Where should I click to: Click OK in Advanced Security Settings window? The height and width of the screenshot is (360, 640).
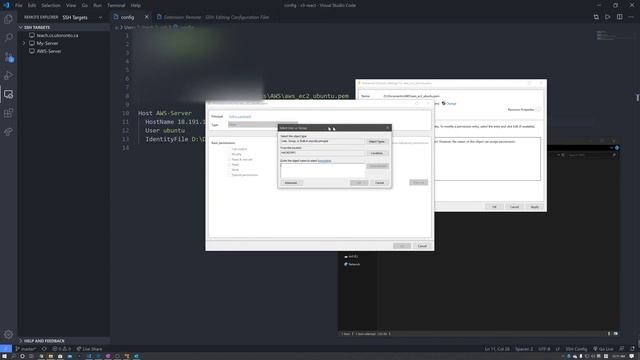[494, 207]
